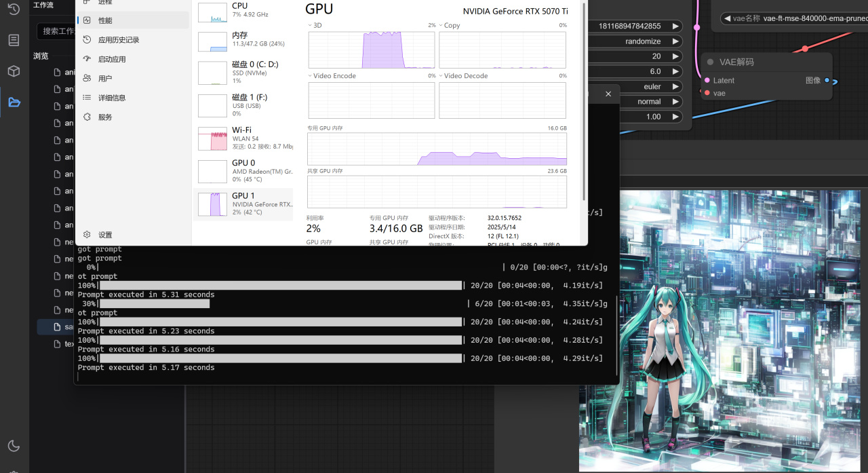Increase steps value 20 with arrow

(675, 56)
